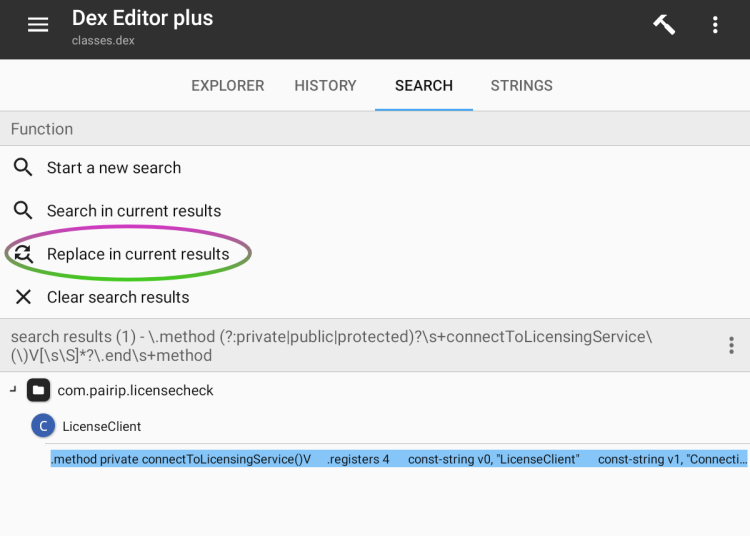Viewport: 750px width, 536px height.
Task: Open the top-right overflow menu
Action: 715,24
